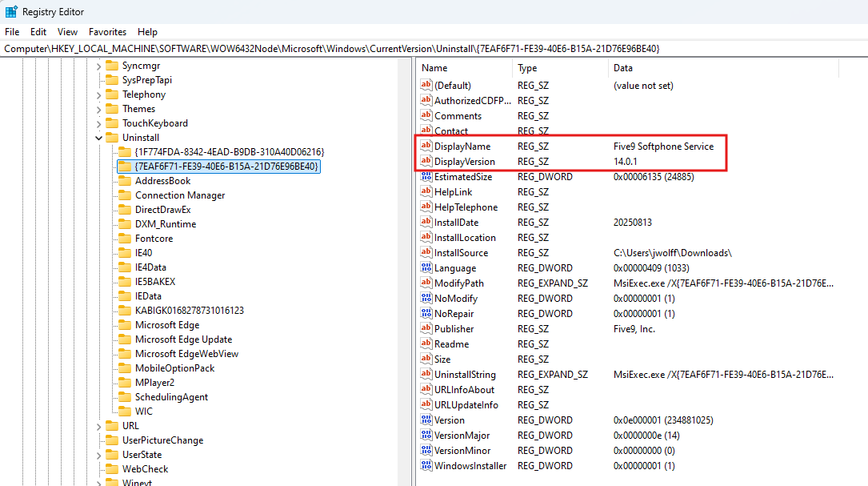
Task: Open the Favorites menu
Action: pos(107,32)
